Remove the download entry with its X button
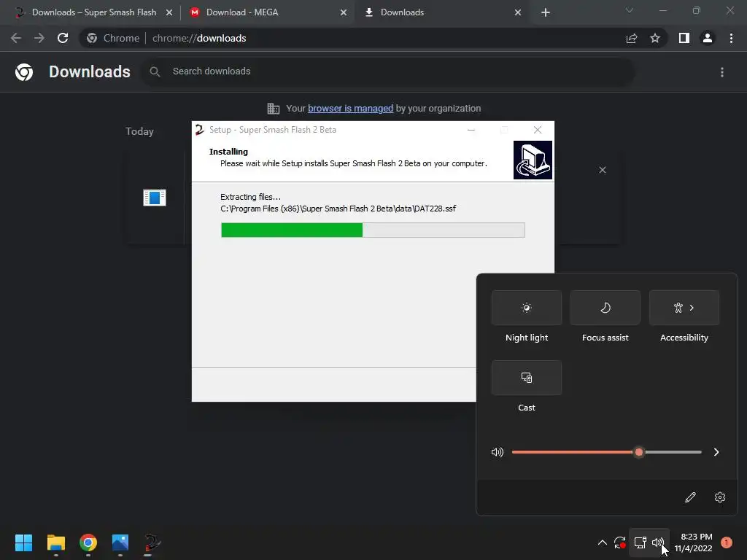Screen dimensions: 747x560 (602, 170)
